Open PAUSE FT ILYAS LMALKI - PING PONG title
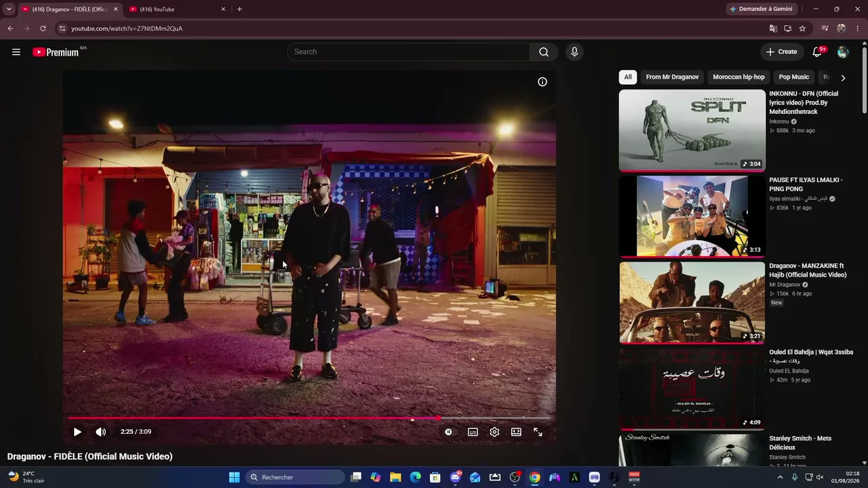The image size is (868, 488). point(806,184)
